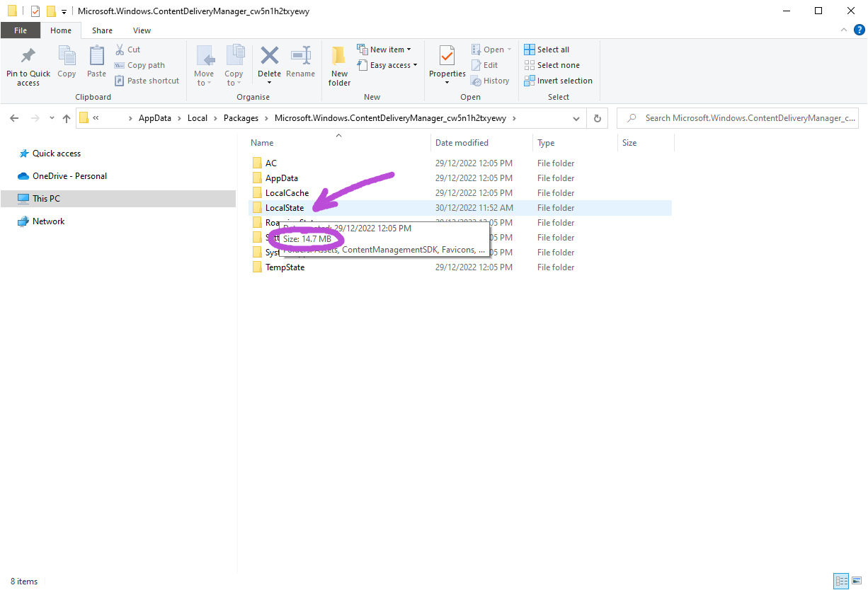Image resolution: width=868 pixels, height=590 pixels.
Task: Select OneDrive - Personal in the navigation pane
Action: point(69,176)
